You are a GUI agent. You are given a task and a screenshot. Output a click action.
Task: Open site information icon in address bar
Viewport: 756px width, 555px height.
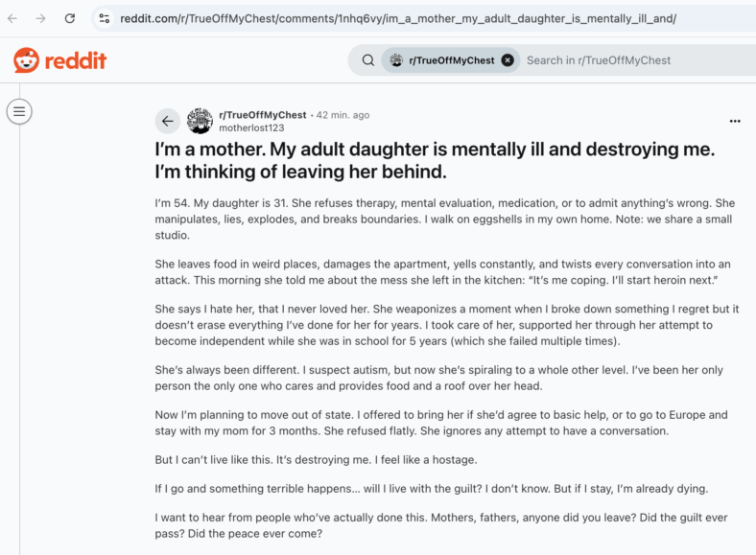pyautogui.click(x=105, y=19)
